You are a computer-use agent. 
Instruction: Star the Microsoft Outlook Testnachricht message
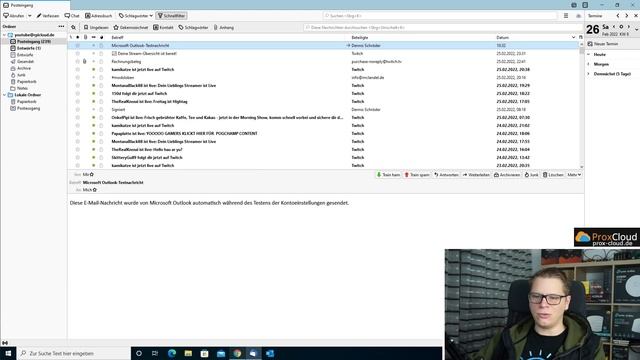(78, 46)
